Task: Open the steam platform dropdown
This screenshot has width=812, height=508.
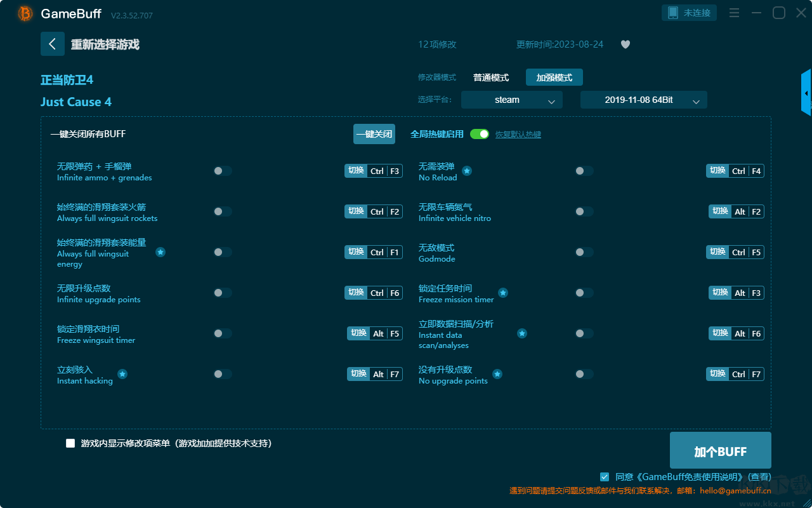Action: (x=512, y=100)
